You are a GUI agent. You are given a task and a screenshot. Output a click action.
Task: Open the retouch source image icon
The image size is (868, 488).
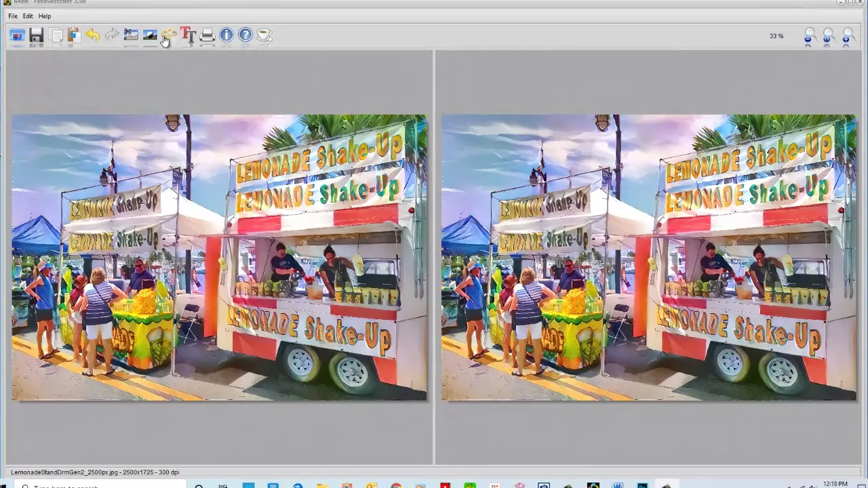point(150,35)
